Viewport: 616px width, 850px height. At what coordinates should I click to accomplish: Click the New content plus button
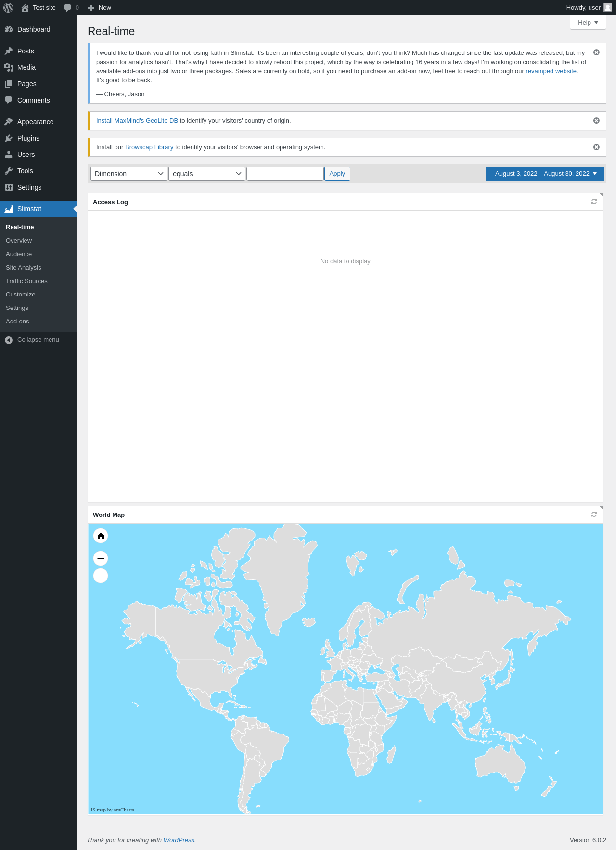click(100, 8)
